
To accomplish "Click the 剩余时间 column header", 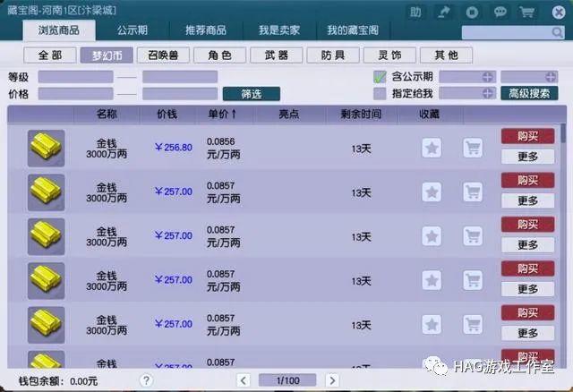I will tap(361, 115).
